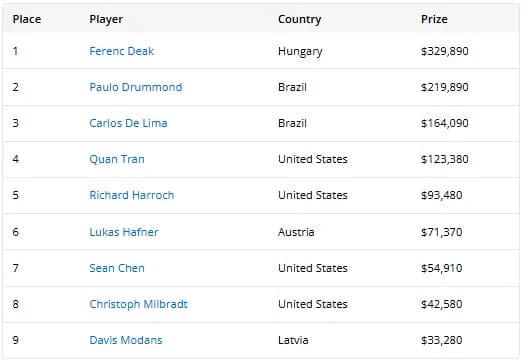Open Lukas Hafner profile link

tap(124, 232)
